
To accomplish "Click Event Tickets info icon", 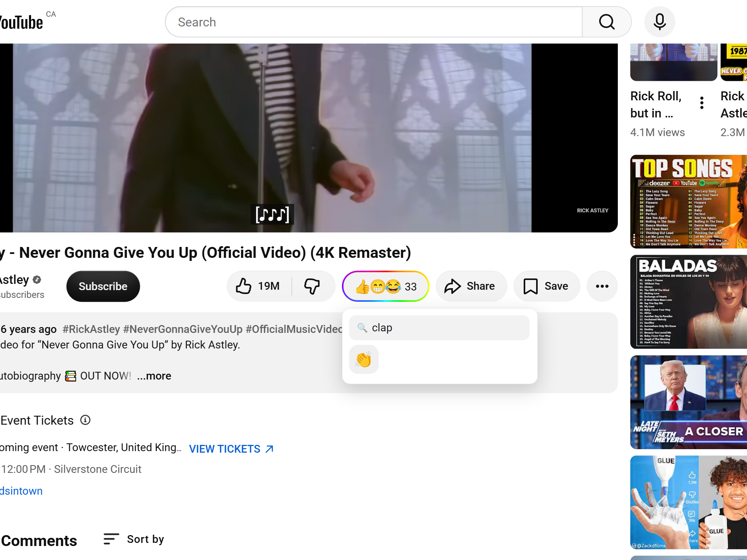I will (x=85, y=420).
